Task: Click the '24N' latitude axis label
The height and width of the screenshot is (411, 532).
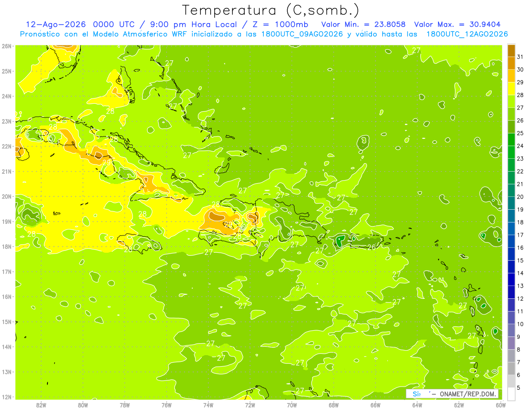Action: point(6,96)
